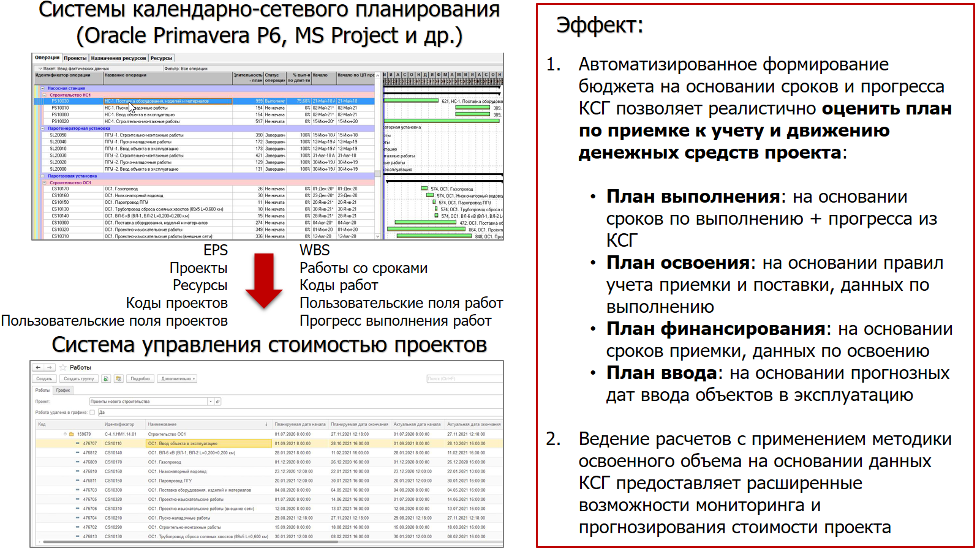Click the Статус операции column header
The width and height of the screenshot is (980, 551).
275,78
